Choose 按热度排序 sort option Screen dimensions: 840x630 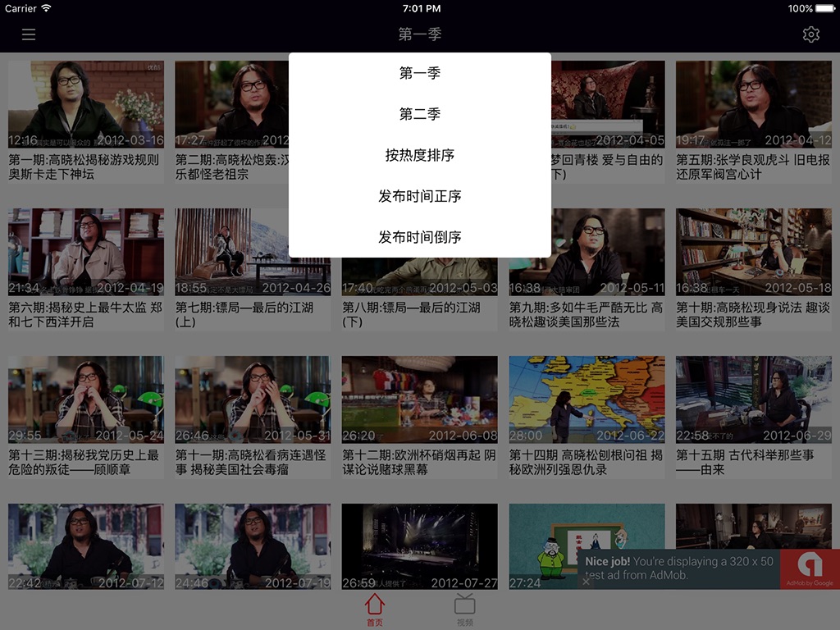[419, 155]
